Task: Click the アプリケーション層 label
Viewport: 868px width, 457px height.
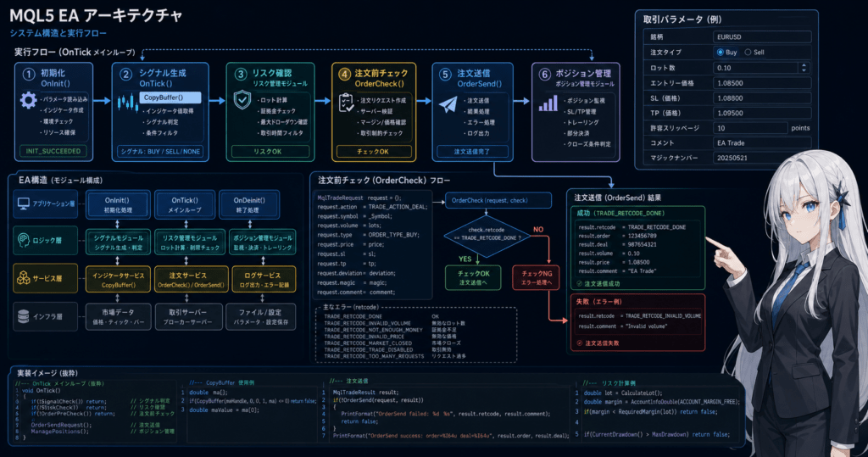Action: (53, 203)
